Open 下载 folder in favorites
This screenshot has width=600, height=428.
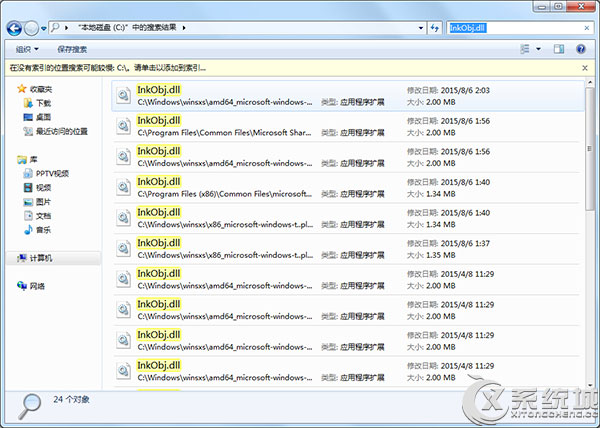(43, 103)
